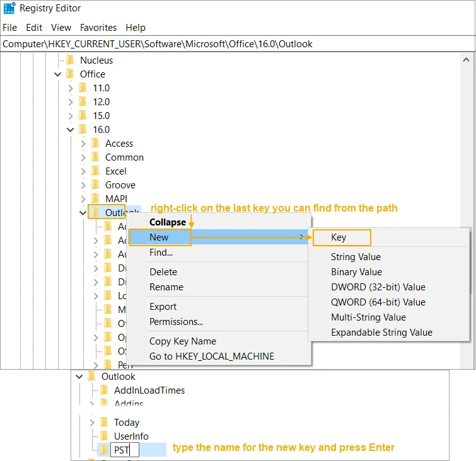476x461 pixels.
Task: Expand the Access tree node
Action: [x=83, y=144]
